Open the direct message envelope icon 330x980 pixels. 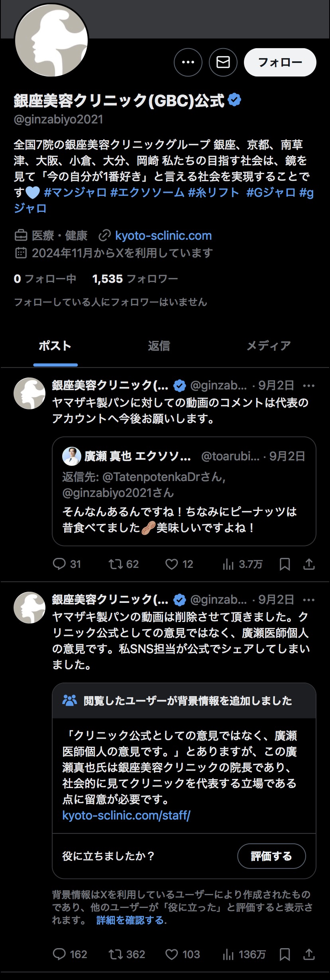point(223,62)
